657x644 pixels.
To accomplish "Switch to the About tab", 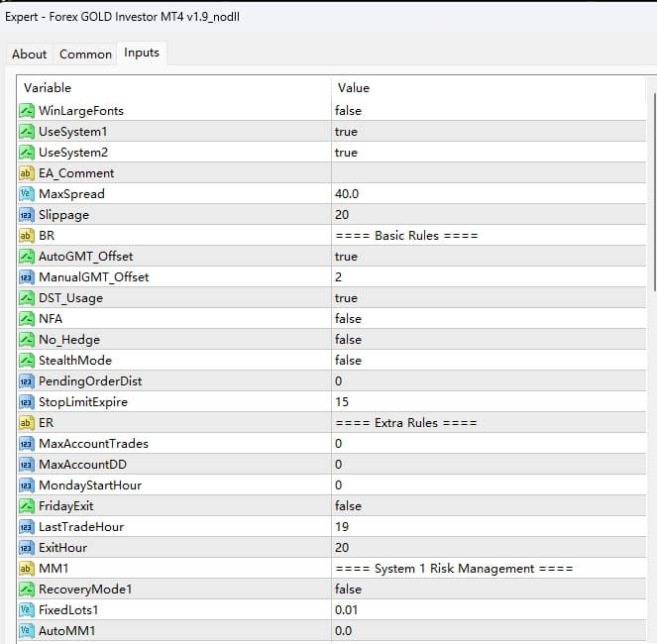I will click(30, 54).
